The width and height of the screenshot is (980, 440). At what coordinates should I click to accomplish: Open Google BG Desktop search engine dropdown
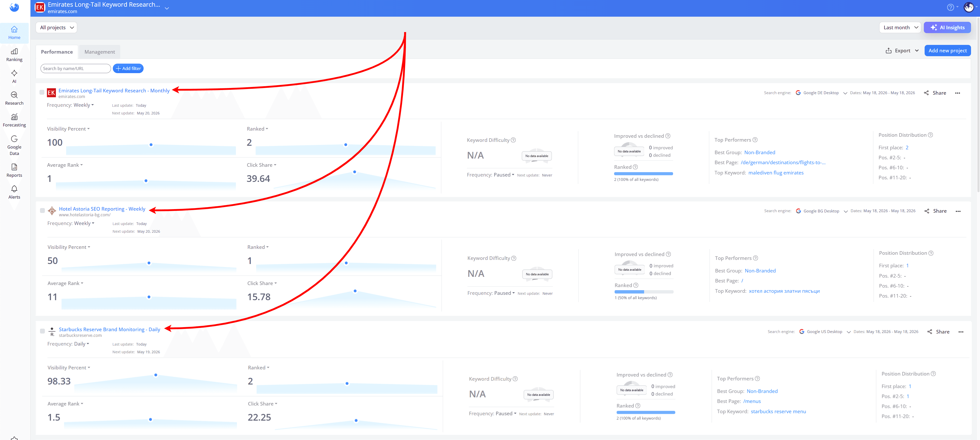click(821, 211)
